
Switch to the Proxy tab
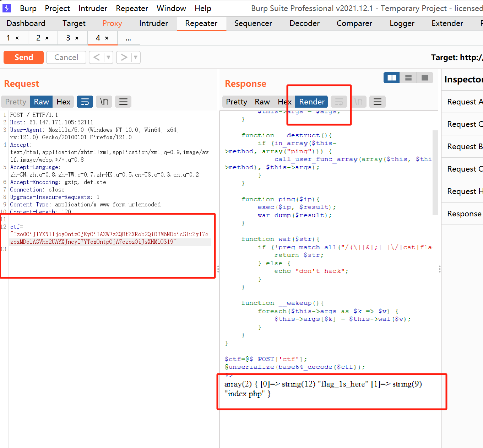click(112, 23)
